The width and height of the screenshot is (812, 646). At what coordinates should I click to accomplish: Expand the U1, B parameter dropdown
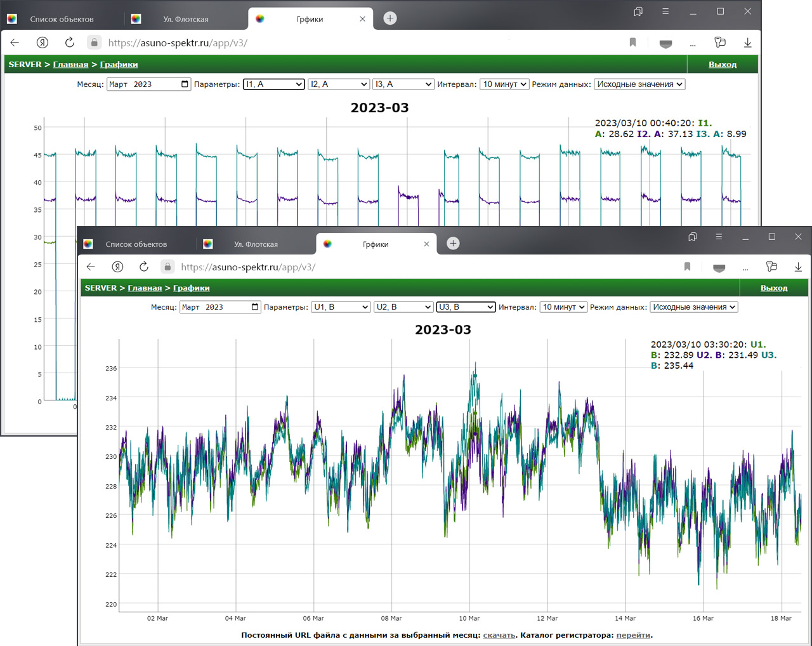[x=341, y=307]
